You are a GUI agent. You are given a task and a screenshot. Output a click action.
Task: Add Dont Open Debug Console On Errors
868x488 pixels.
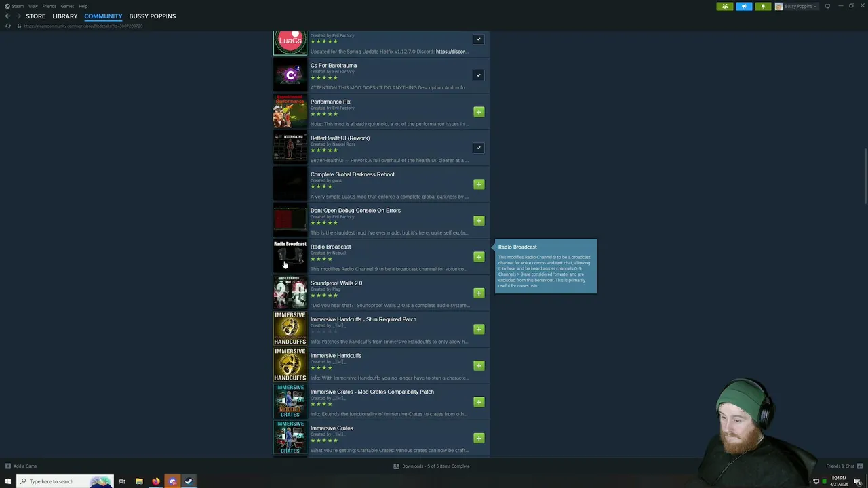(479, 220)
